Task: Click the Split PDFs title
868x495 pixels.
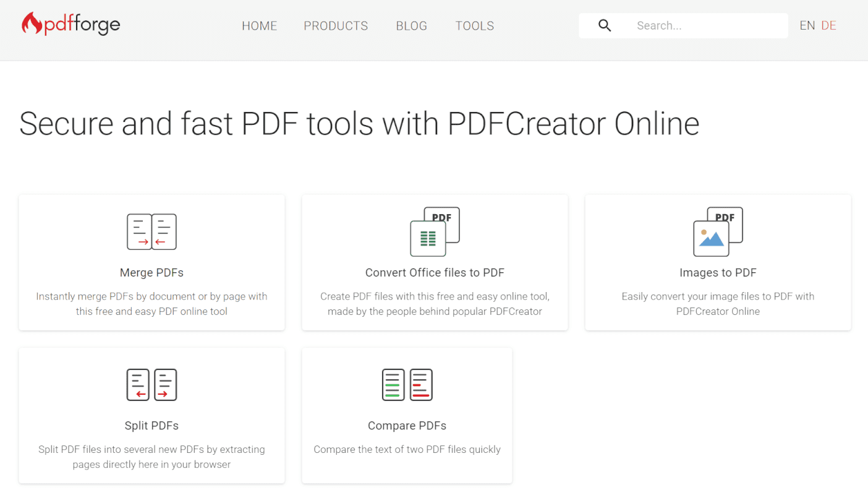Action: [152, 426]
